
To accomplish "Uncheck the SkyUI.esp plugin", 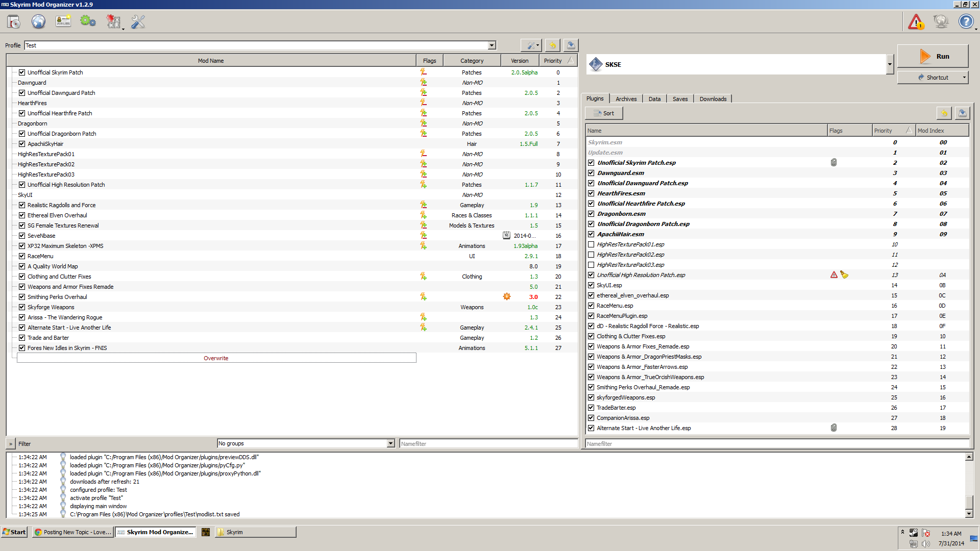I will click(591, 285).
